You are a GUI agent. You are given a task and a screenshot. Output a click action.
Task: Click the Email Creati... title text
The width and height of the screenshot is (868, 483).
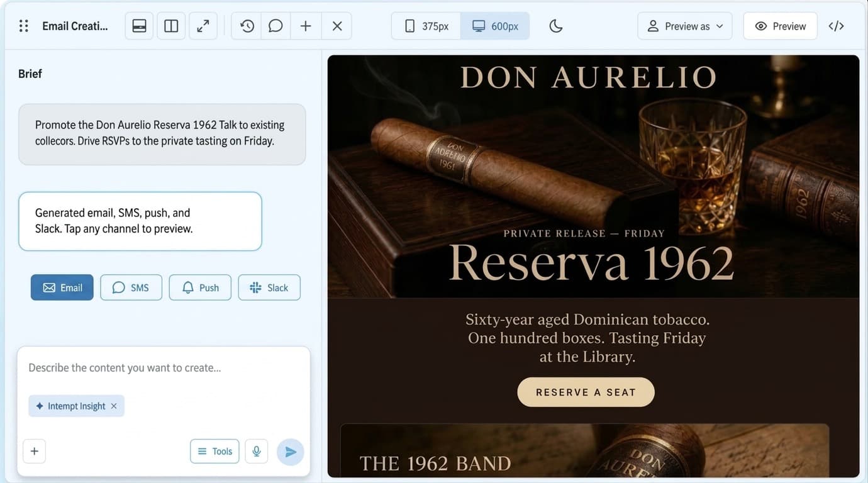pos(75,26)
